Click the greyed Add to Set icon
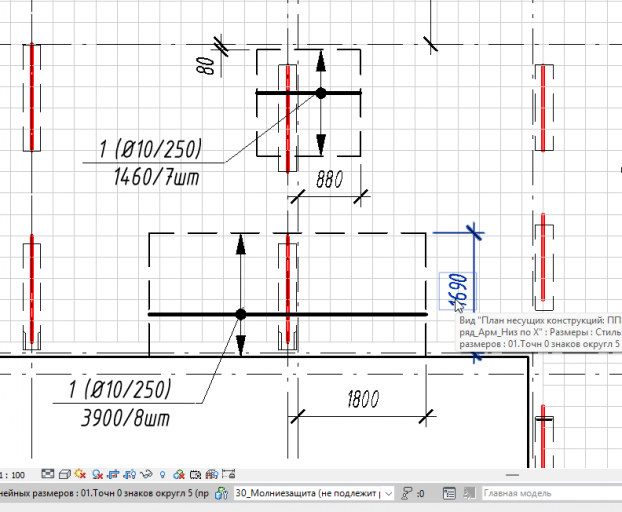 tap(469, 493)
